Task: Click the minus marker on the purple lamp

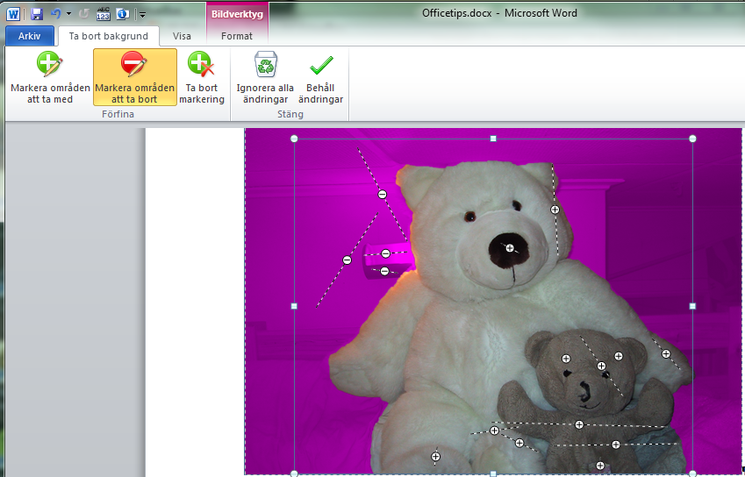Action: click(385, 254)
